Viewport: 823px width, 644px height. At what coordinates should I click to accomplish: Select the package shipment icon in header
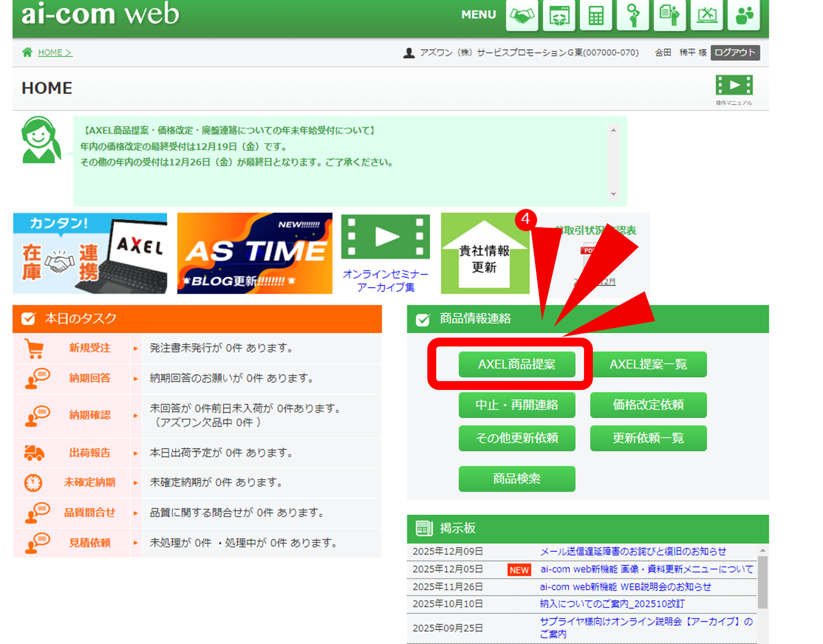(559, 15)
